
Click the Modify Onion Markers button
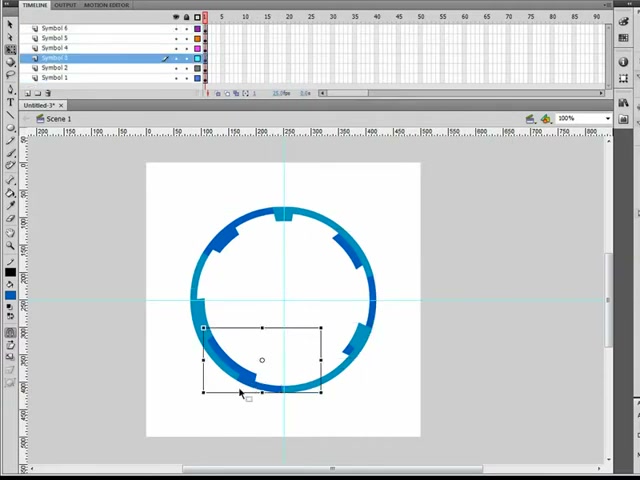pyautogui.click(x=245, y=93)
